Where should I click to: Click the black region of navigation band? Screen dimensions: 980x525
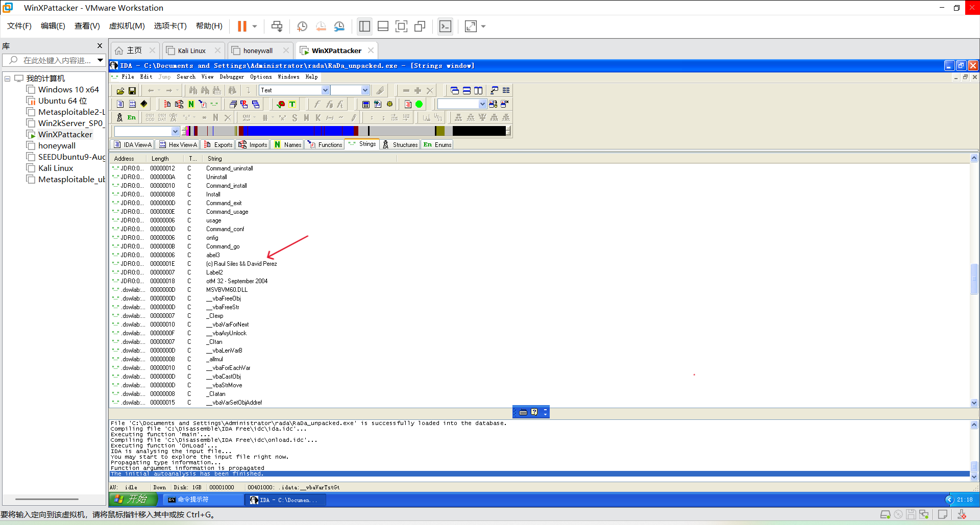coord(479,131)
